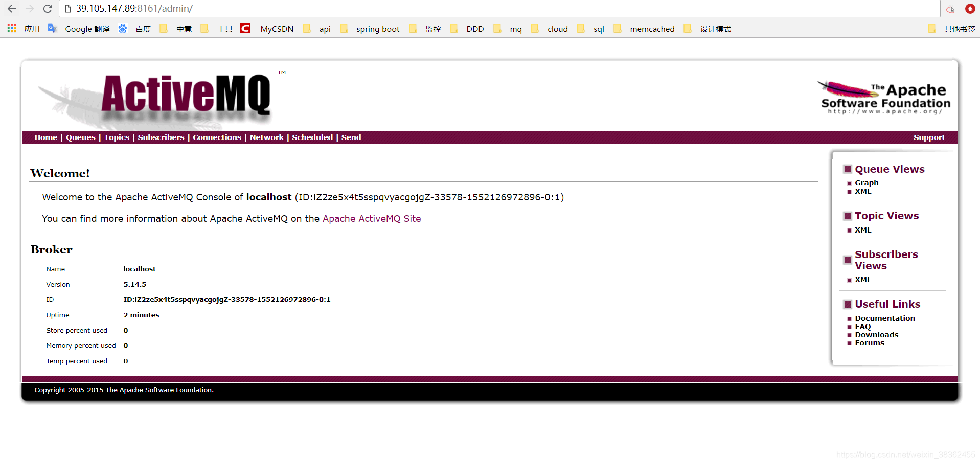Image resolution: width=980 pixels, height=464 pixels.
Task: Go to the Home menu item
Action: point(45,137)
